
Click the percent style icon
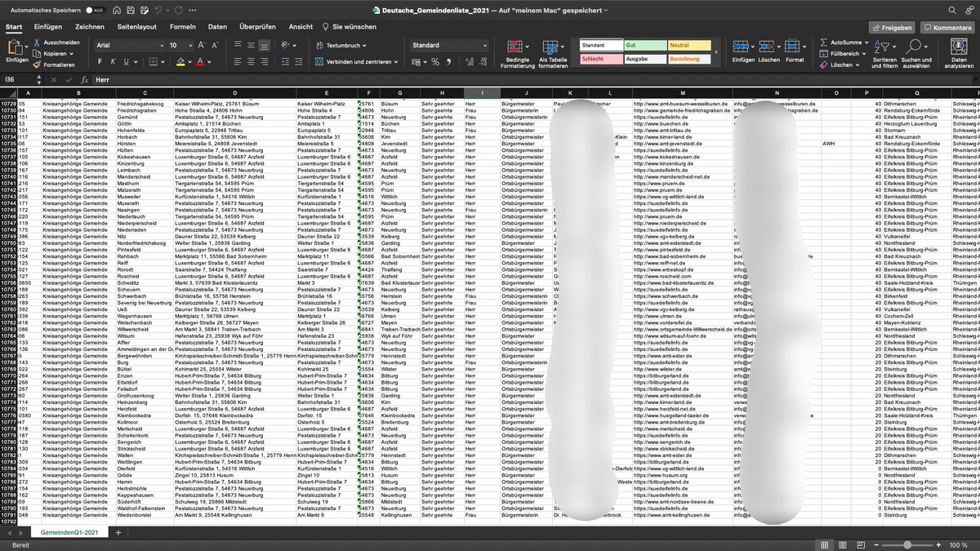[x=435, y=62]
